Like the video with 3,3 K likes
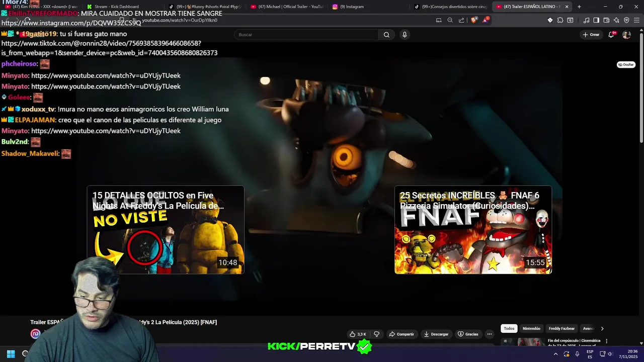The width and height of the screenshot is (644, 362). point(358,334)
